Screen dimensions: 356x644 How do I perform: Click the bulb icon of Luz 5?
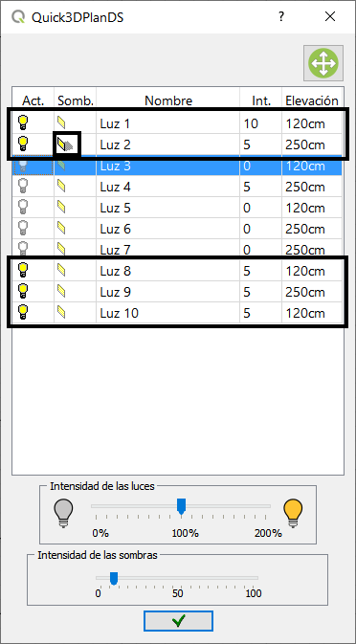[23, 208]
